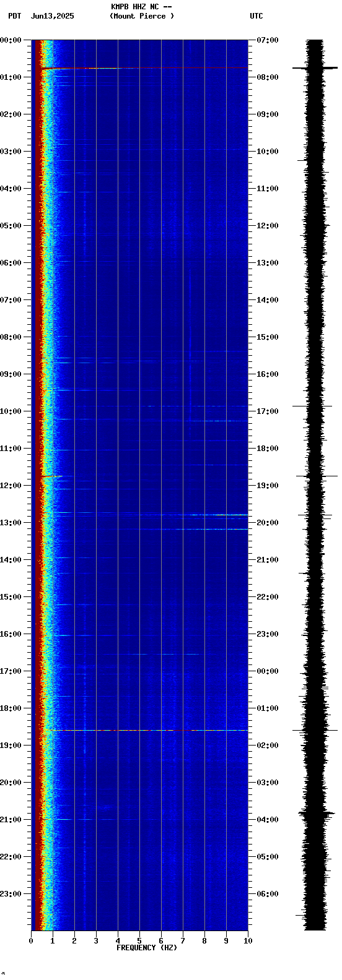Click the 18:00 UTC right axis label
The width and height of the screenshot is (342, 980).
268,449
